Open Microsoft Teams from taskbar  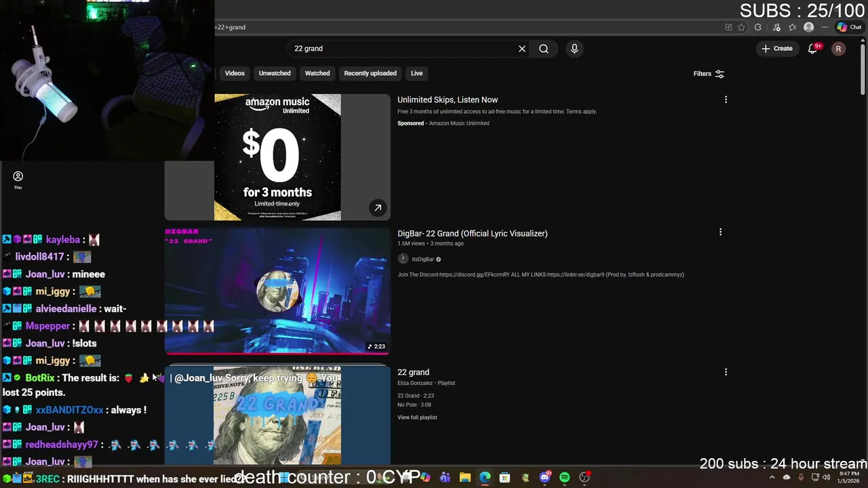coord(445,477)
